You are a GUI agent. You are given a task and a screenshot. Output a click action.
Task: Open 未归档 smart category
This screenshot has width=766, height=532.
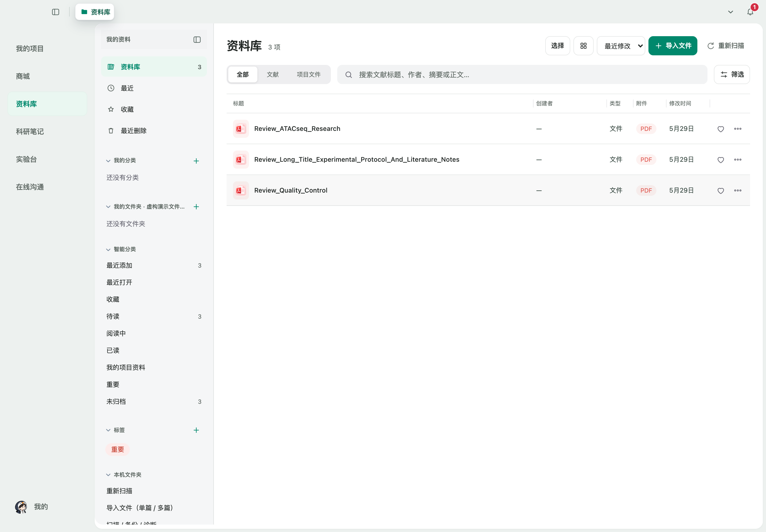tap(154, 401)
